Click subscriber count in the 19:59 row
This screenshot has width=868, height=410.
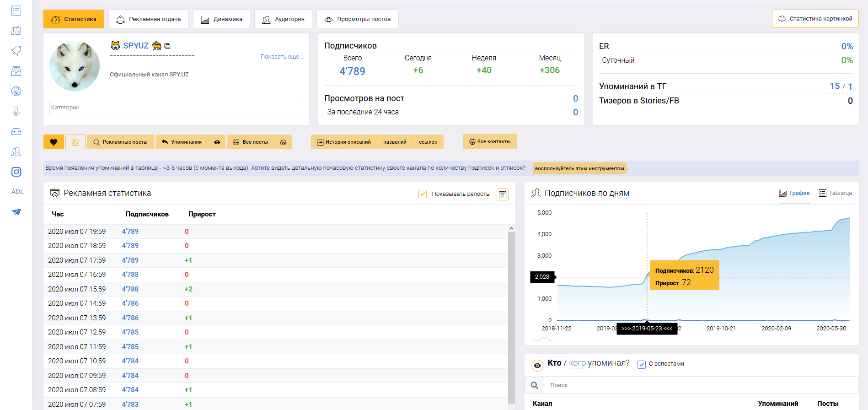tap(130, 232)
